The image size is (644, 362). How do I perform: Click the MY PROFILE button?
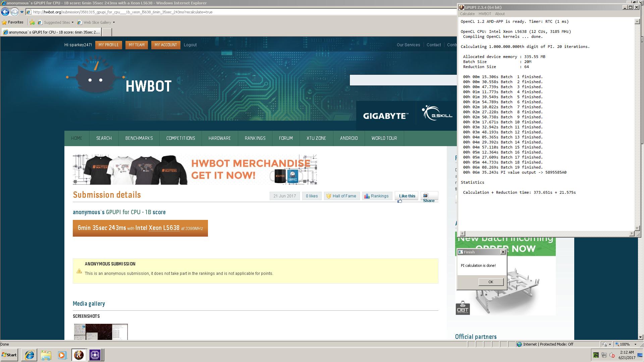(108, 45)
